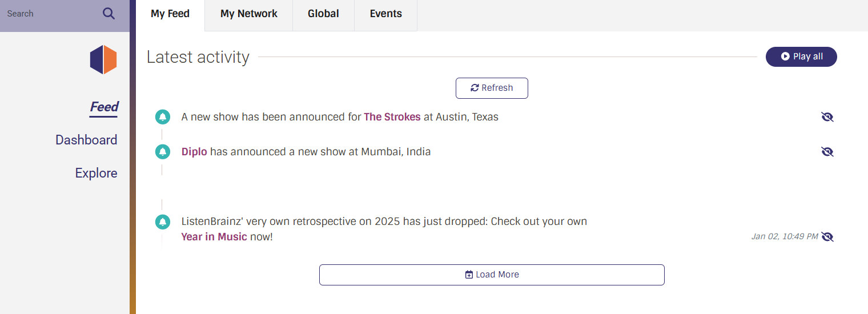Open the Diplo artist link
The width and height of the screenshot is (868, 314).
coord(194,152)
